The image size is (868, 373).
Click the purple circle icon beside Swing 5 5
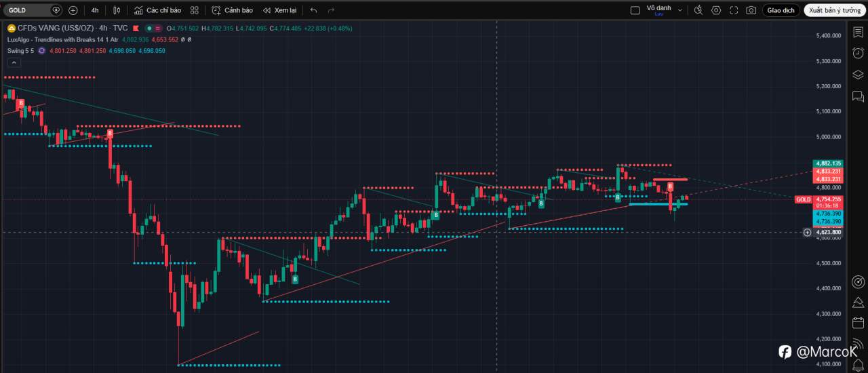(x=41, y=50)
